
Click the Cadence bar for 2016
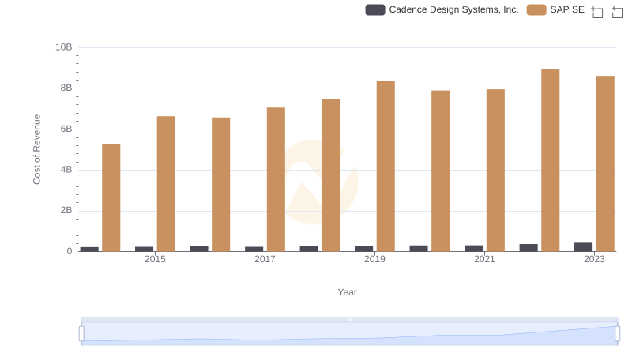[199, 249]
